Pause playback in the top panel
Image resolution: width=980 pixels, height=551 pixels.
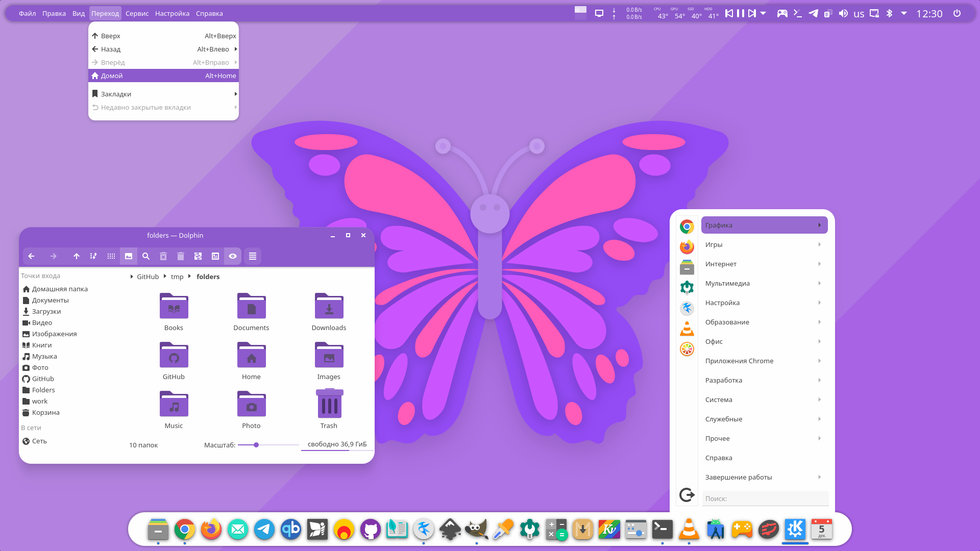pyautogui.click(x=741, y=13)
